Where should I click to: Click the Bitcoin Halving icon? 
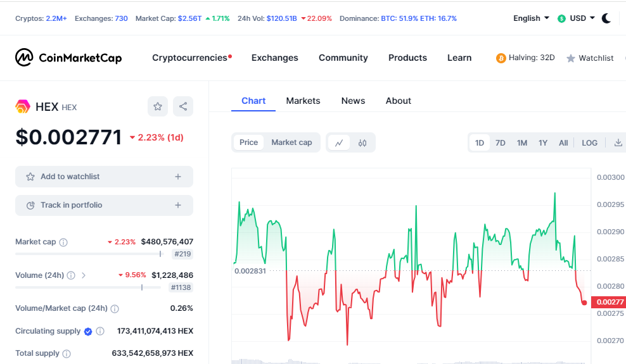coord(501,58)
